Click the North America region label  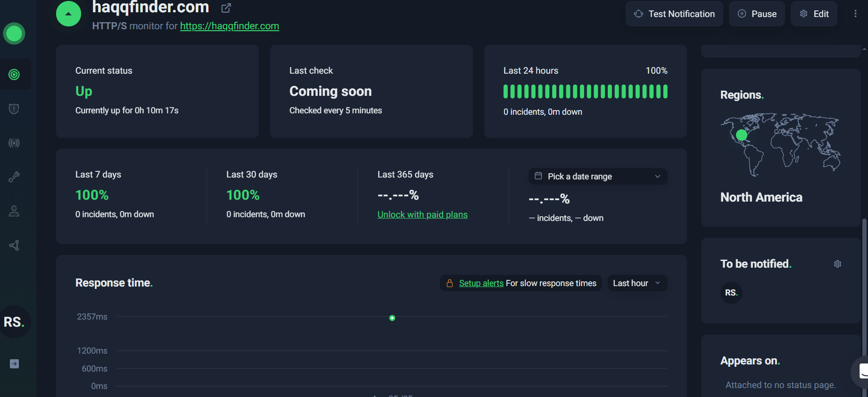[761, 197]
